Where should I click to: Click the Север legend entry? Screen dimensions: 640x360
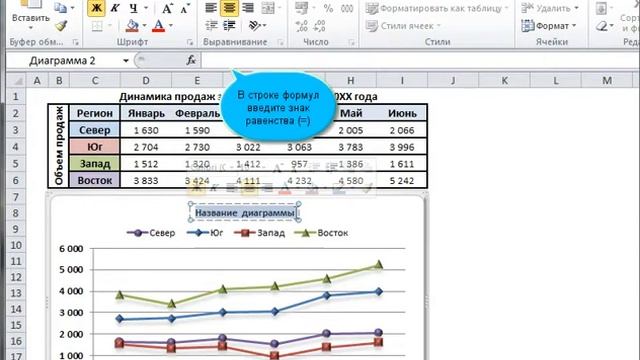151,233
